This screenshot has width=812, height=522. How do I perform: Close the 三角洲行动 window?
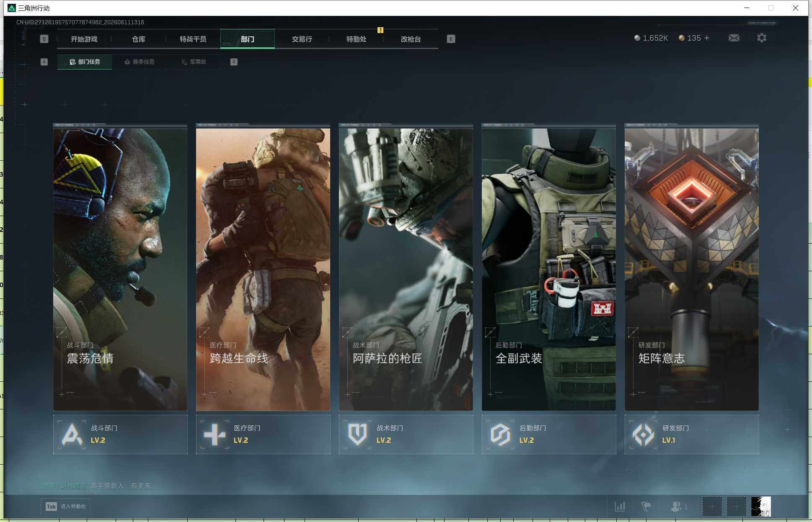(795, 8)
